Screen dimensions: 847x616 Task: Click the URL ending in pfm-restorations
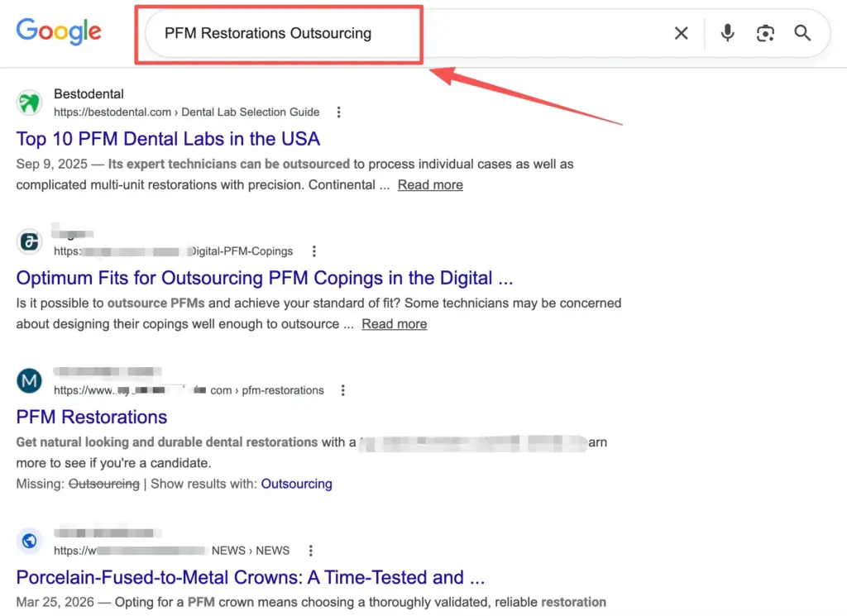[189, 390]
